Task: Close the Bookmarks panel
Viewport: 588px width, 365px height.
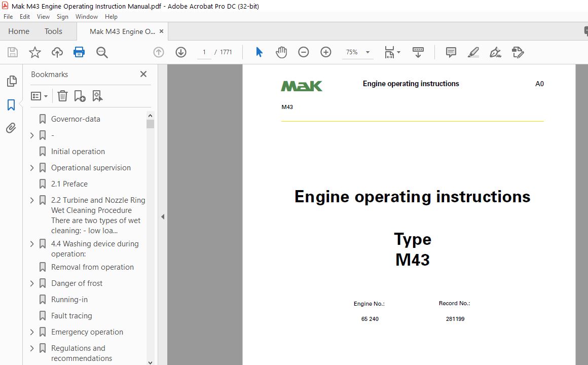Action: coord(143,75)
